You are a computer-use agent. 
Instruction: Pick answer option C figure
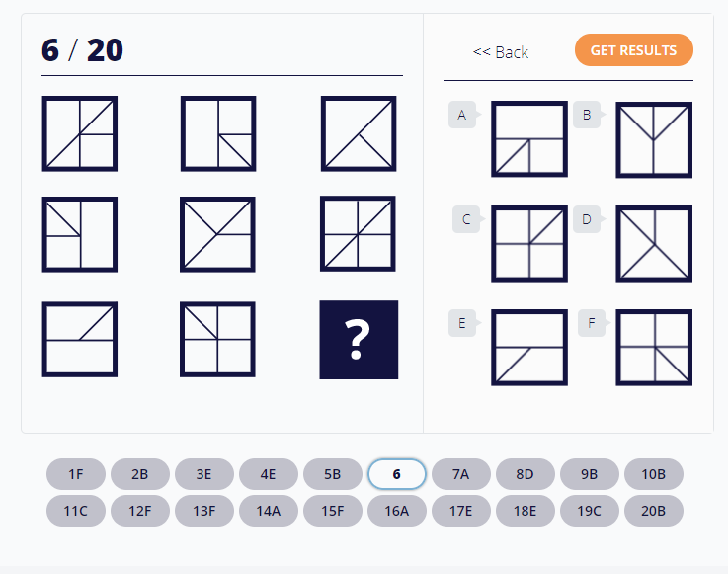coord(529,243)
